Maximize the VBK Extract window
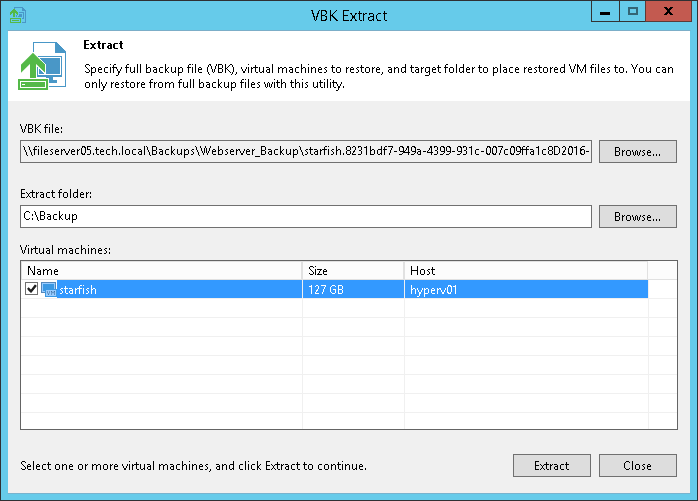 coord(633,12)
